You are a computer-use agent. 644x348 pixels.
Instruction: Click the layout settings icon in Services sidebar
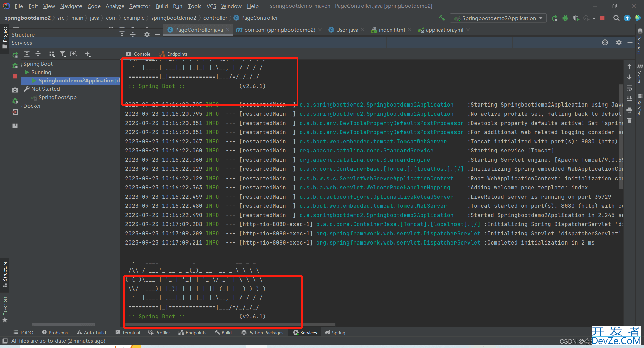click(15, 126)
